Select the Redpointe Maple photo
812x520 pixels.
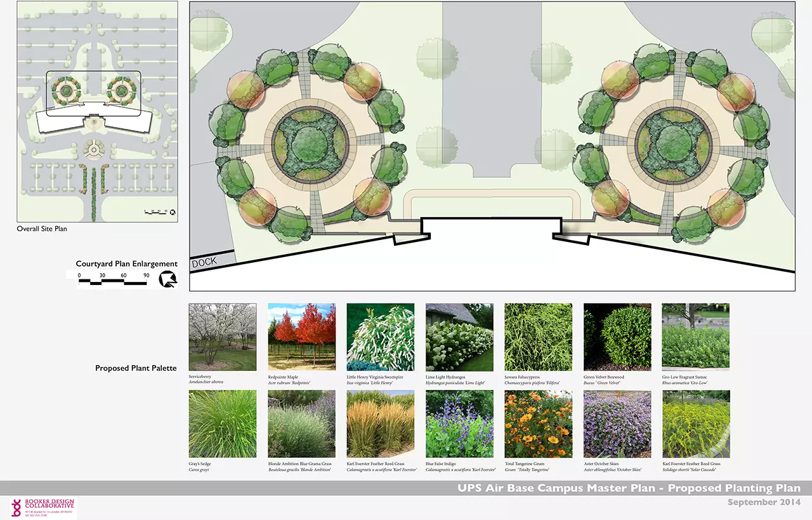301,337
